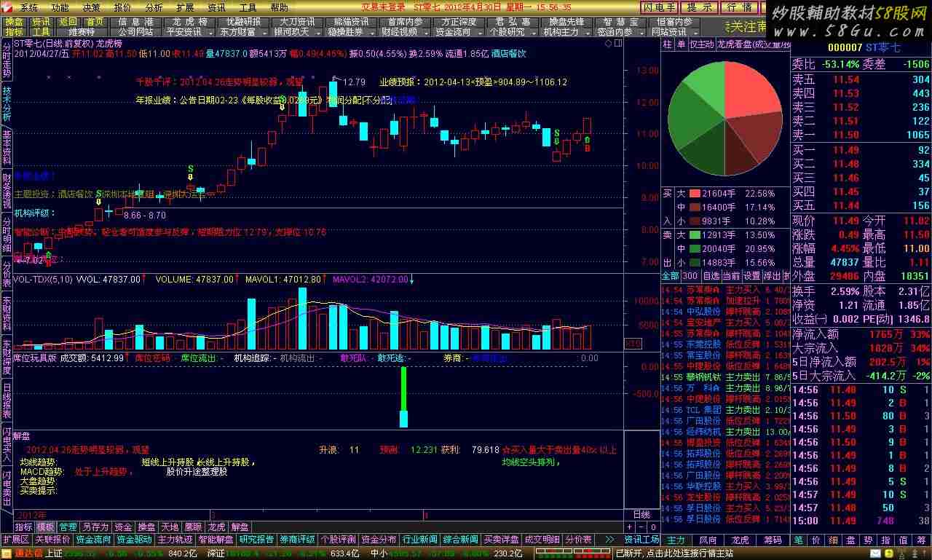Screen dimensions: 932x560
Task: Click the 首页 toolbar button
Action: tap(95, 22)
